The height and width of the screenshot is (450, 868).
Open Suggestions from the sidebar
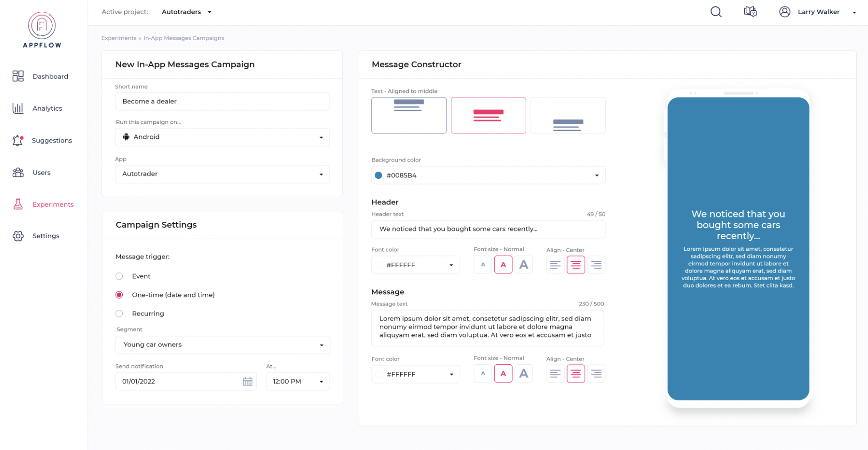tap(52, 140)
